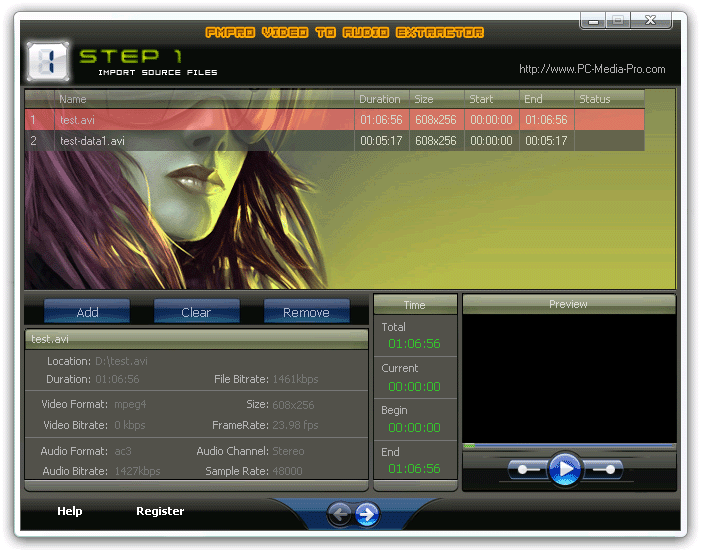
Task: Click the End time value in Time panel
Action: tap(414, 469)
